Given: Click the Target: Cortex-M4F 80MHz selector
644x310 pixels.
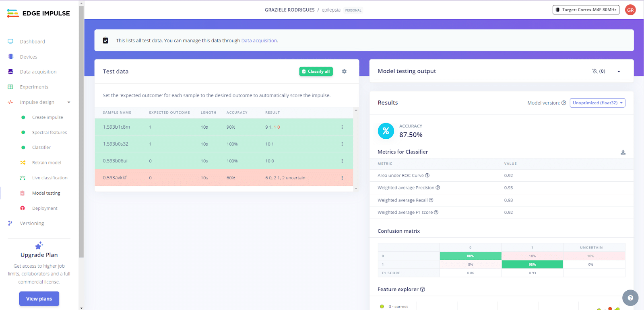Looking at the screenshot, I should [x=586, y=10].
